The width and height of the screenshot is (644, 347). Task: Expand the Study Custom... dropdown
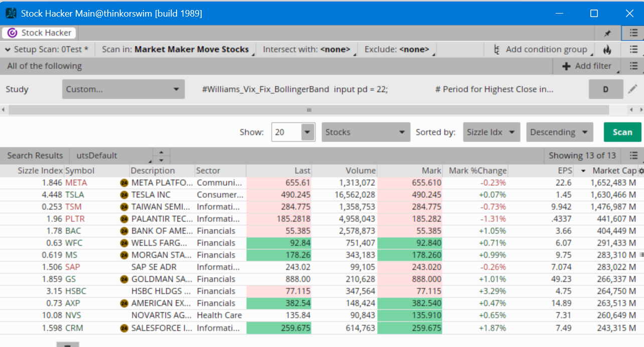pyautogui.click(x=123, y=89)
